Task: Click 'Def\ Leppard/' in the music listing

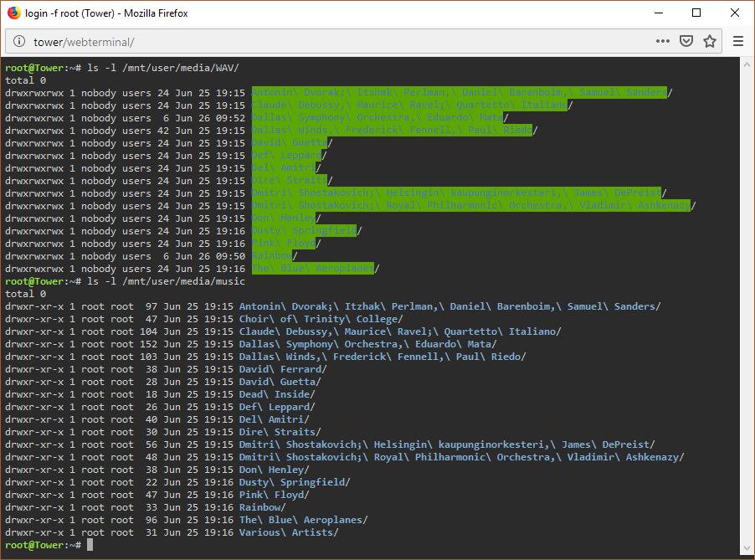Action: 277,408
